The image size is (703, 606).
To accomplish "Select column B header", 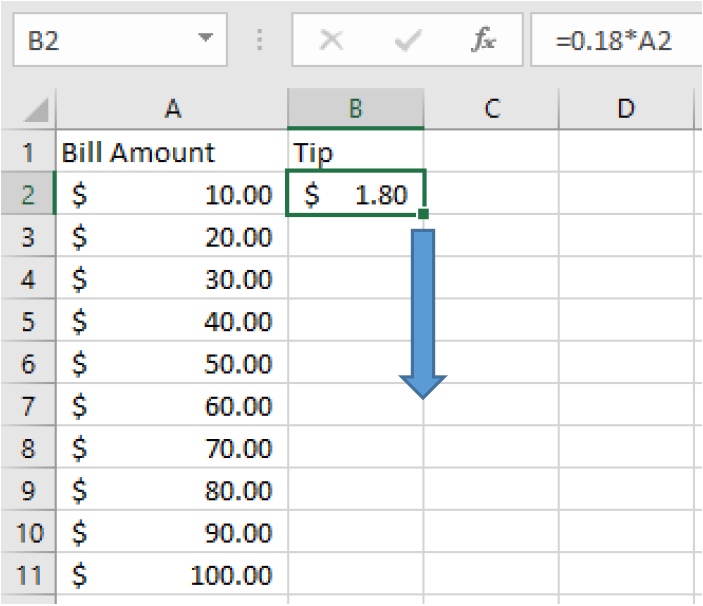I will click(356, 108).
